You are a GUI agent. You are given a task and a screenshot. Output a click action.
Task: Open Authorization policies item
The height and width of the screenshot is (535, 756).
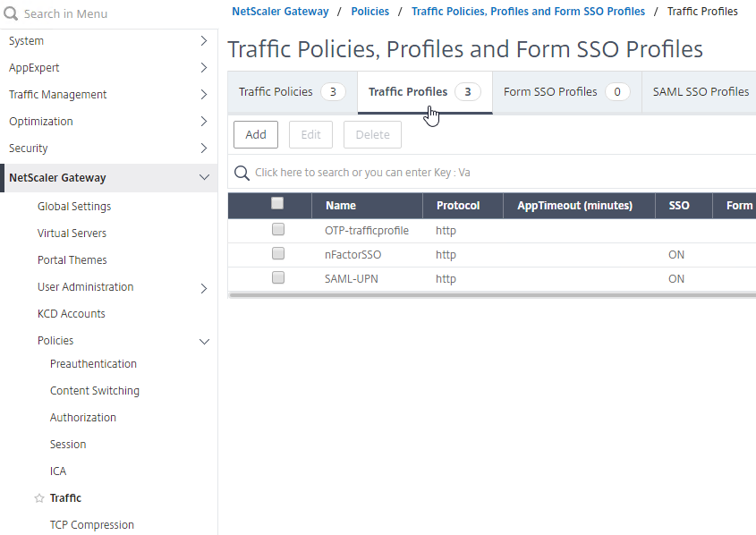point(83,418)
